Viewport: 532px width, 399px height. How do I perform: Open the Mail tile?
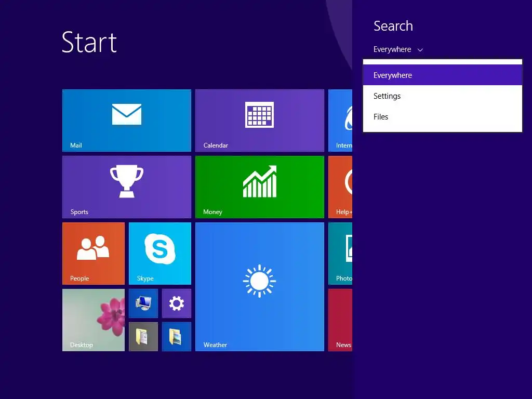(127, 121)
